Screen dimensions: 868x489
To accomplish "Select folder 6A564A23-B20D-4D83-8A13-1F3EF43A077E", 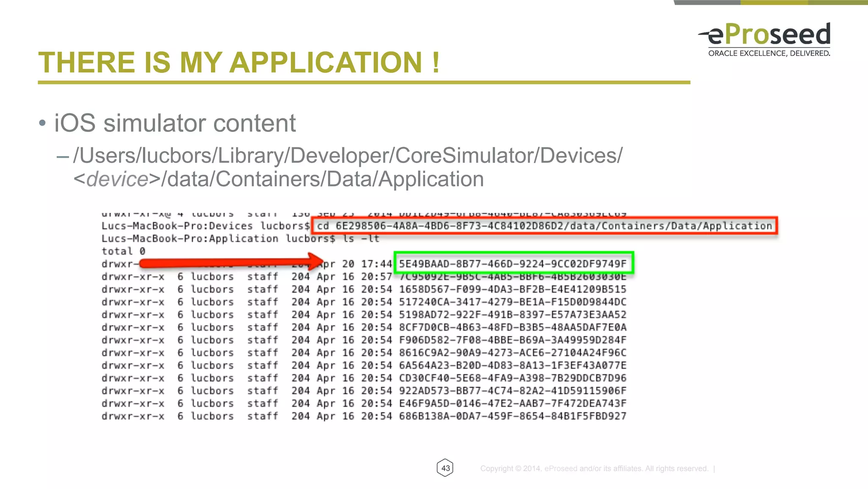I will pos(513,366).
